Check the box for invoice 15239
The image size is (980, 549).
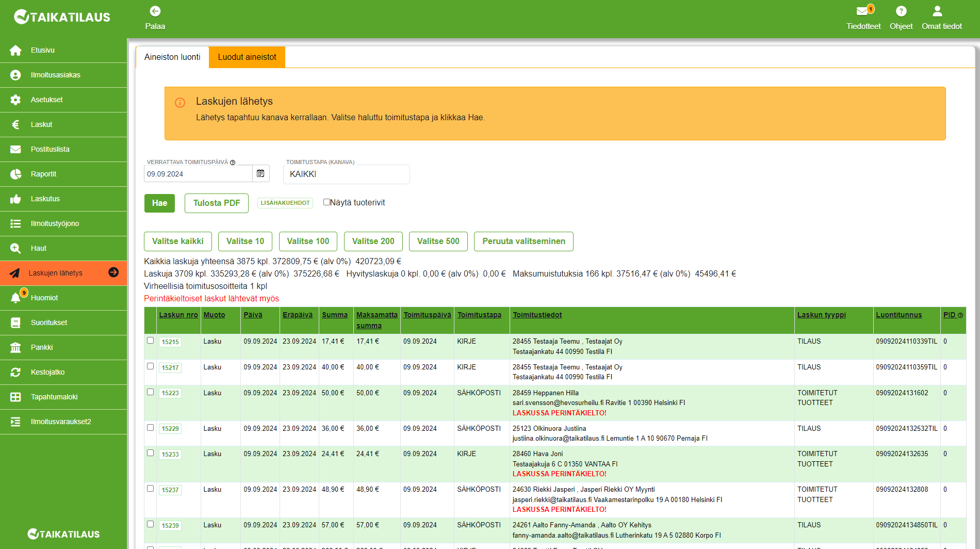150,524
